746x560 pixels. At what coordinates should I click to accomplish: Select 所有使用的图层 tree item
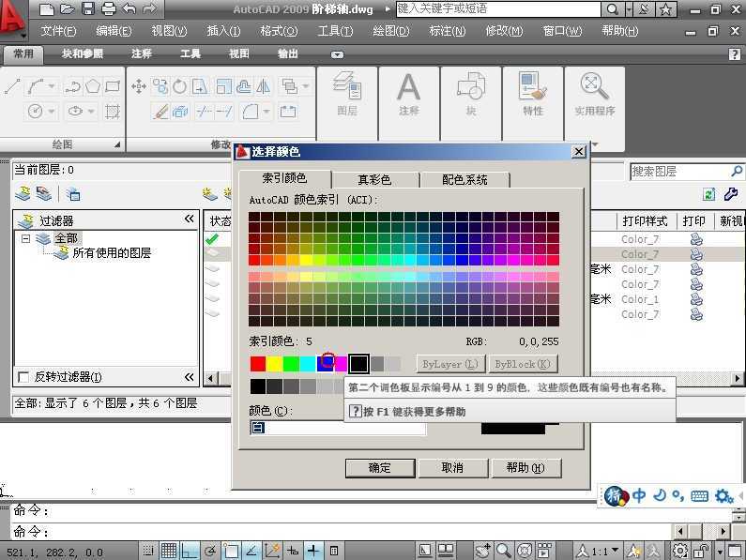[x=112, y=253]
